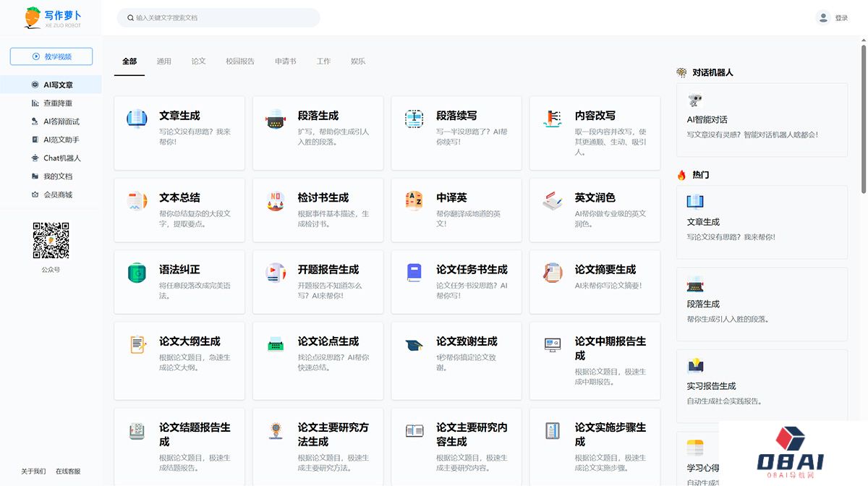Viewport: 868px width, 486px height.
Task: Click the 英文润色 card title
Action: [x=595, y=197]
